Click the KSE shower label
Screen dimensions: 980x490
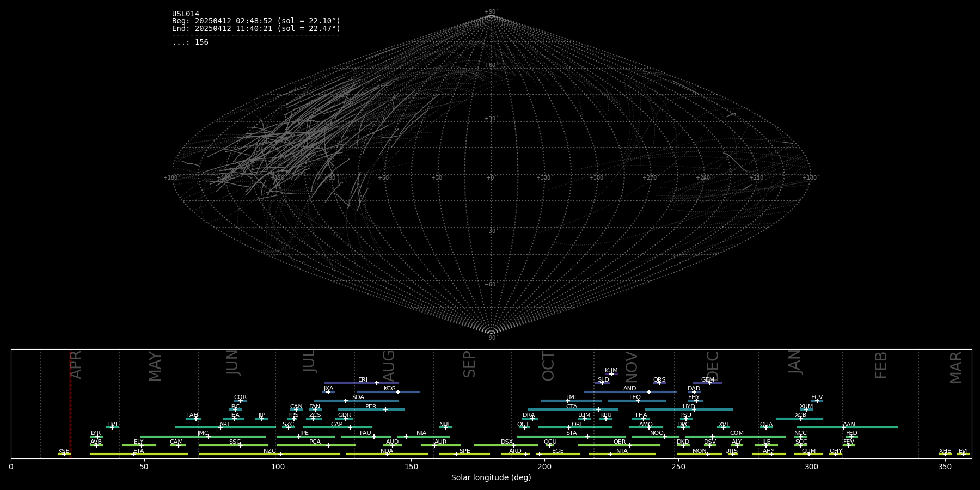(64, 451)
